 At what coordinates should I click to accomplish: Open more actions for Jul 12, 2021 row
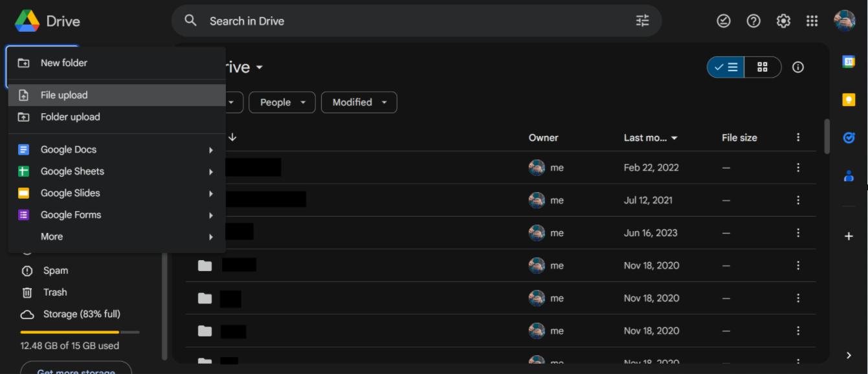[x=798, y=201]
